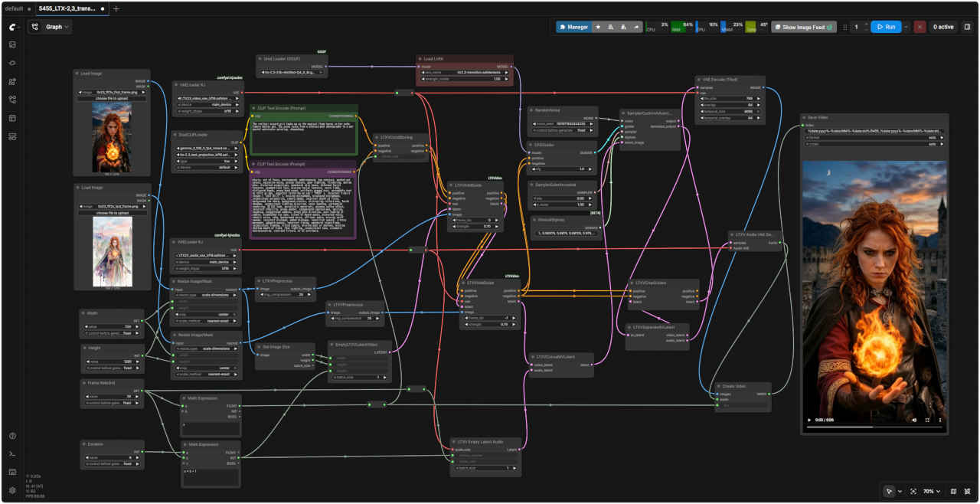This screenshot has width=980, height=504.
Task: Open the node library sidebar icon
Action: [12, 63]
